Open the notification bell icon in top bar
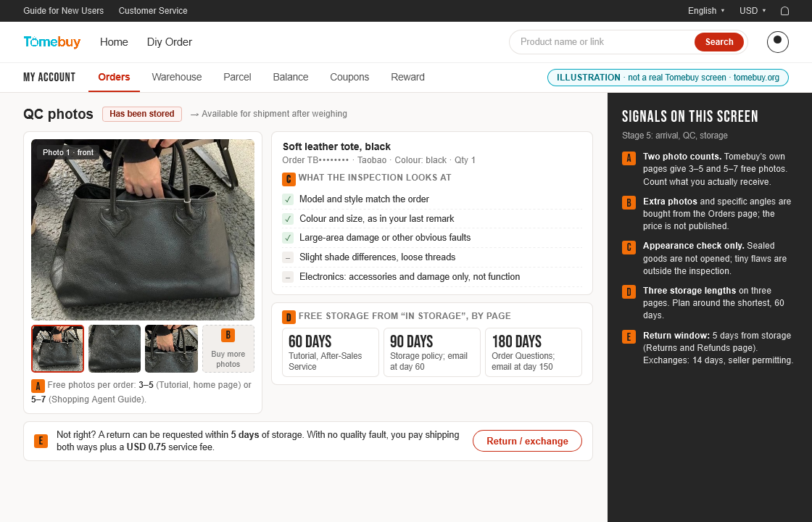Viewport: 812px width, 522px height. click(784, 11)
